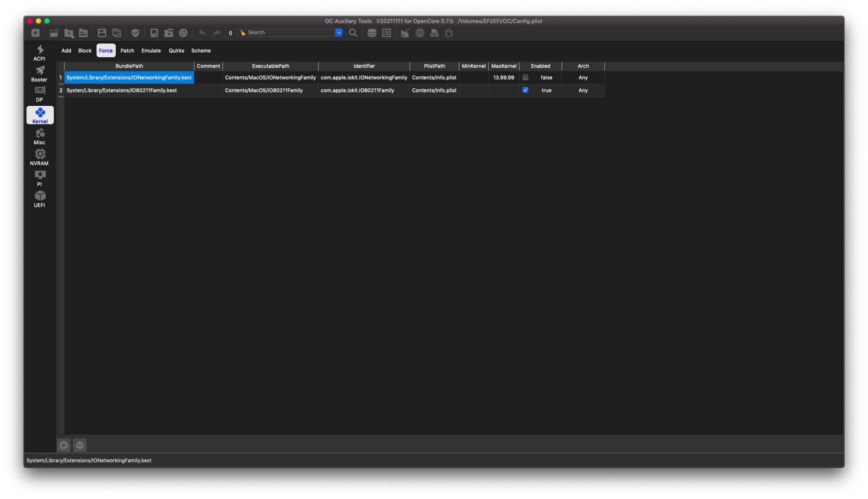Viewport: 868px width, 499px height.
Task: Click the globe icon in toolbar
Action: pyautogui.click(x=420, y=33)
